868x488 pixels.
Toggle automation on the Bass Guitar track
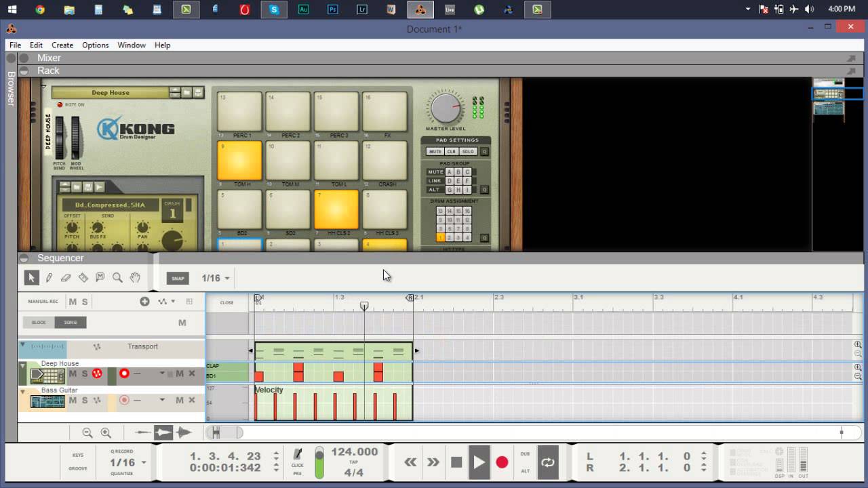pyautogui.click(x=97, y=400)
